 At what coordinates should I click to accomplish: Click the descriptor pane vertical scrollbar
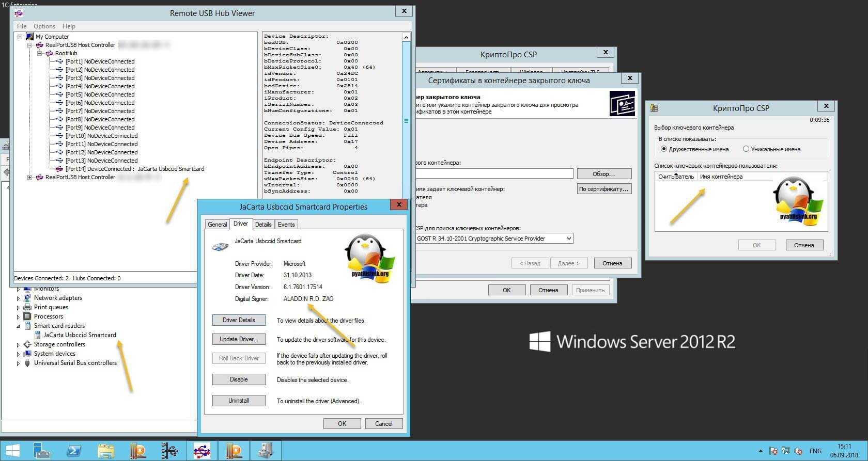[x=406, y=120]
